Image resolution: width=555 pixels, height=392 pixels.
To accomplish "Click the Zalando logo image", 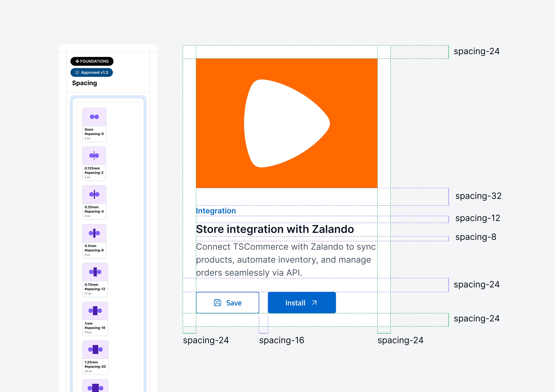I will pyautogui.click(x=287, y=123).
